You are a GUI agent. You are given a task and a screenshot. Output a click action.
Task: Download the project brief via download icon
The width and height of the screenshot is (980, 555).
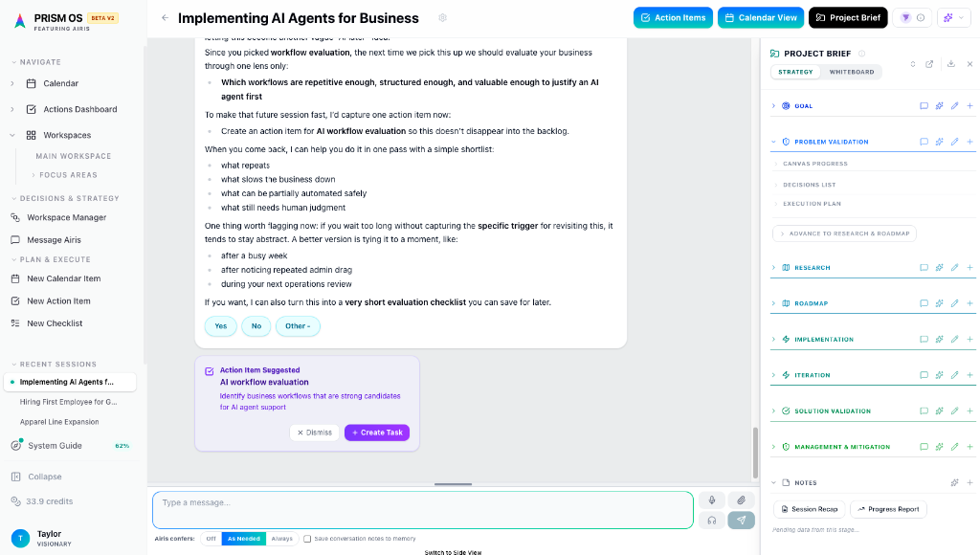[950, 64]
